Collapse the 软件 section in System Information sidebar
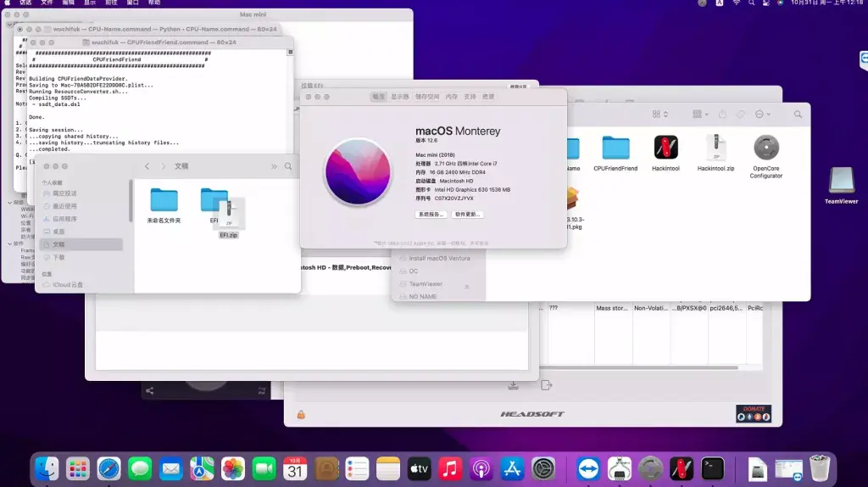 pos(10,243)
